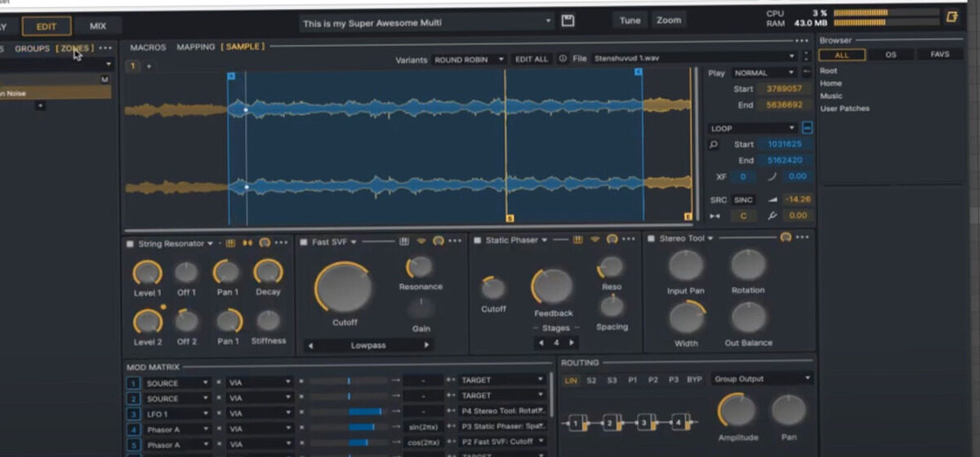The image size is (980, 457).
Task: Click the loop zoom magnifier icon
Action: click(x=714, y=144)
